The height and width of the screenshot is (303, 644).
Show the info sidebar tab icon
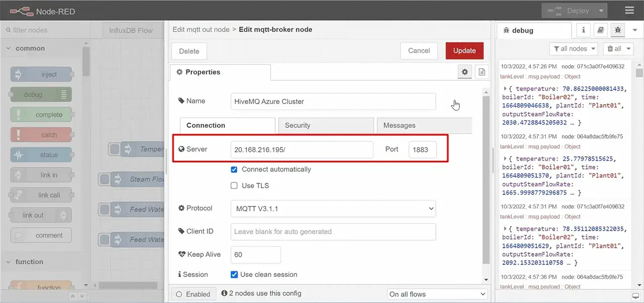(x=583, y=30)
